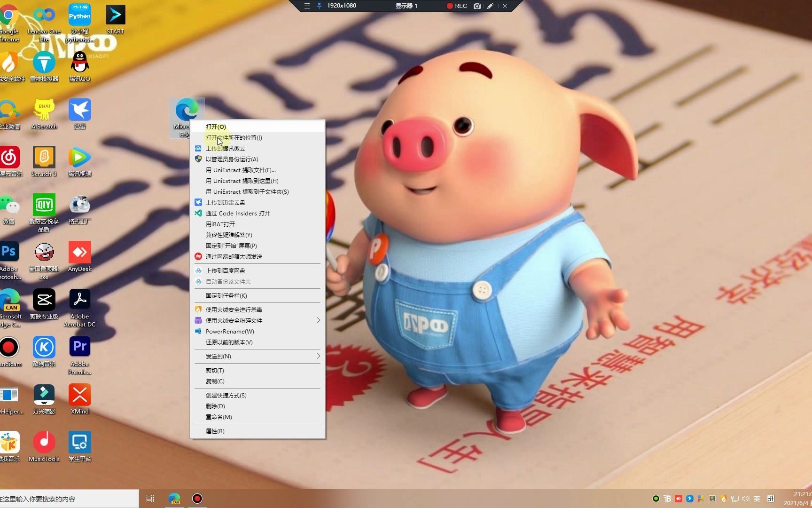
Task: Choose 固定到任务栏(K)
Action: 257,295
